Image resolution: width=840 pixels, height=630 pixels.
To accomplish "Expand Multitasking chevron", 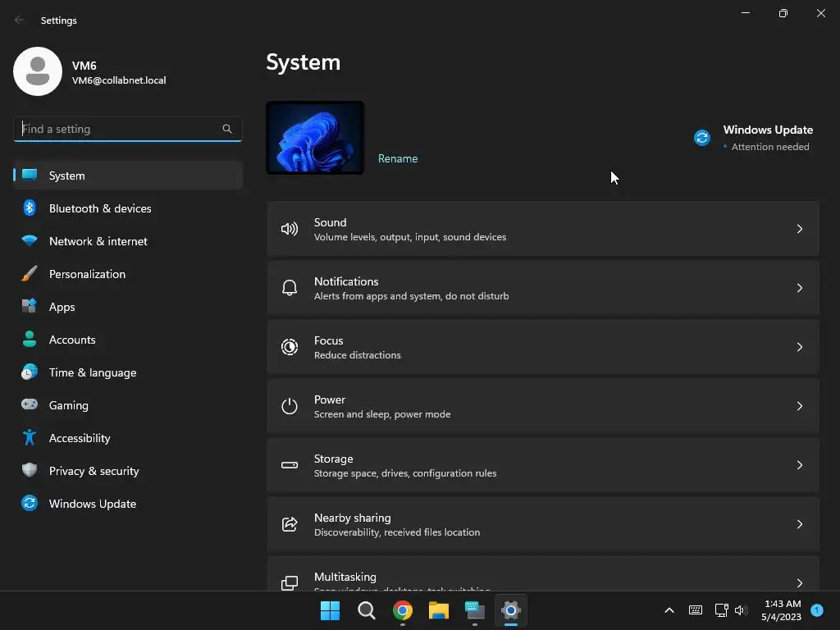I will [799, 583].
